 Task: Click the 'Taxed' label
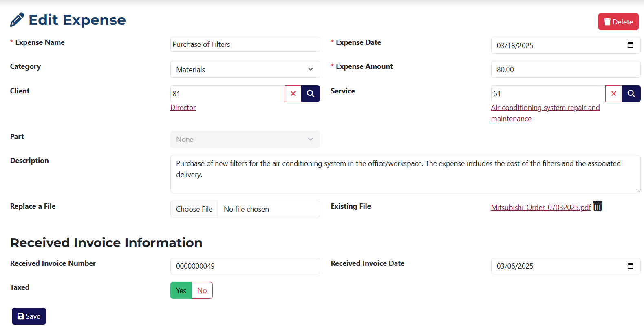pos(20,287)
